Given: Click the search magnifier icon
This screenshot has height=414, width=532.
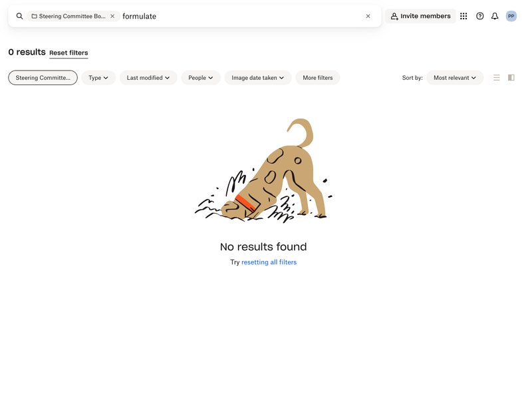Looking at the screenshot, I should coord(20,16).
